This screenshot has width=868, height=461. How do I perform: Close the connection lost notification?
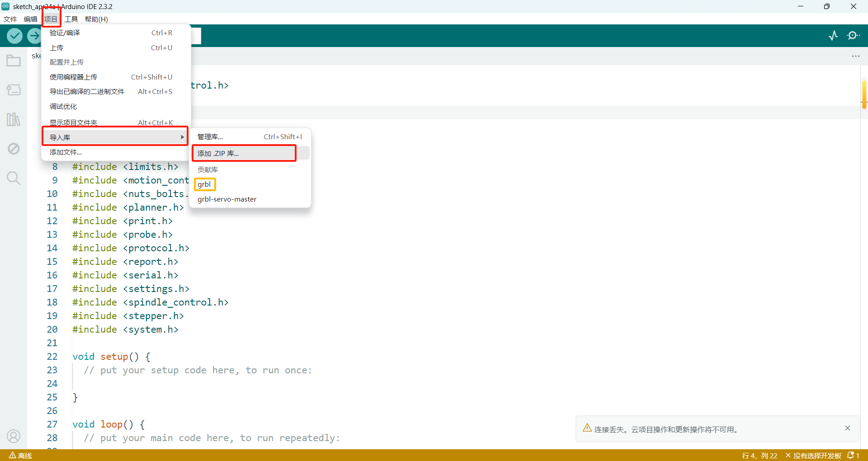pyautogui.click(x=848, y=428)
